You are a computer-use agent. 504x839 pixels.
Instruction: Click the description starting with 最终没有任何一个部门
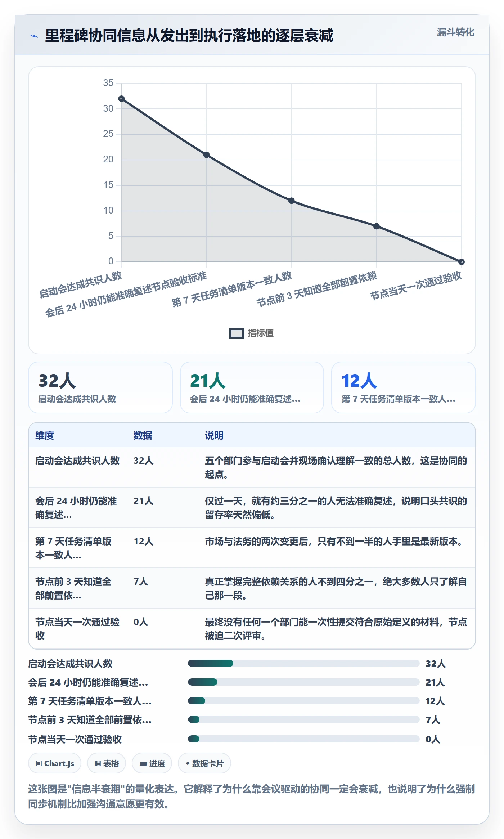[x=336, y=629]
